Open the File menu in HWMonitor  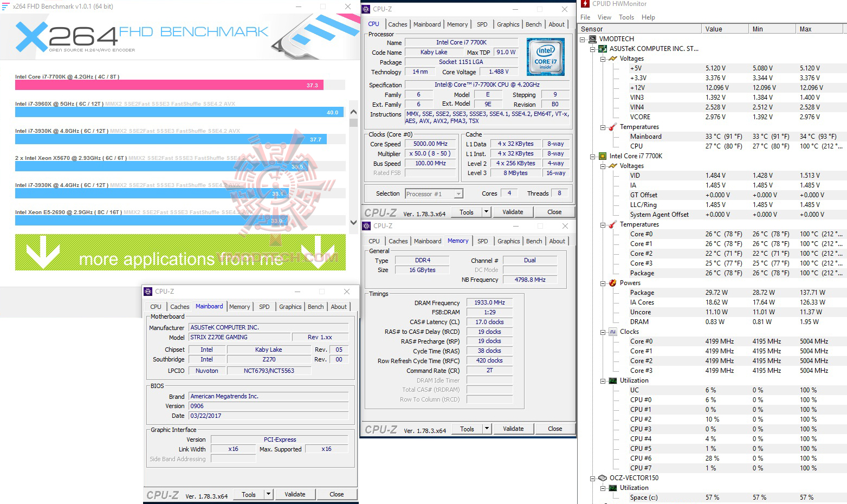(x=585, y=17)
